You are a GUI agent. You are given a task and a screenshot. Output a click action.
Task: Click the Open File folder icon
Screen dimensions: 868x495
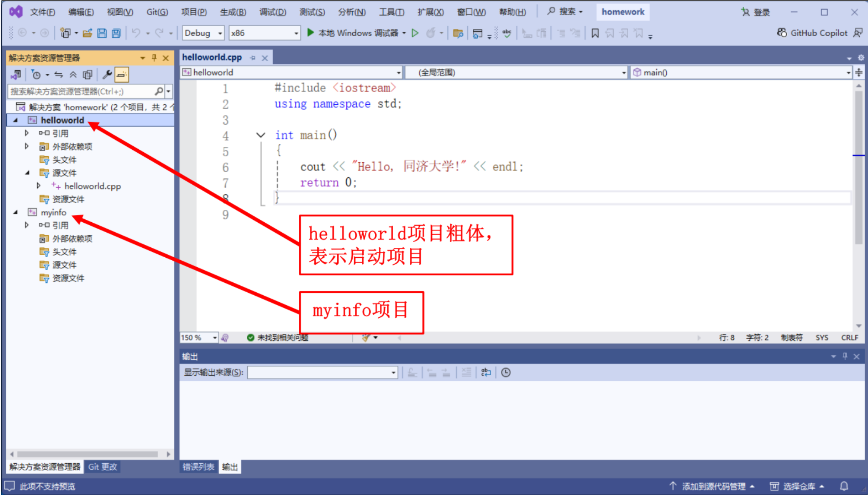87,33
